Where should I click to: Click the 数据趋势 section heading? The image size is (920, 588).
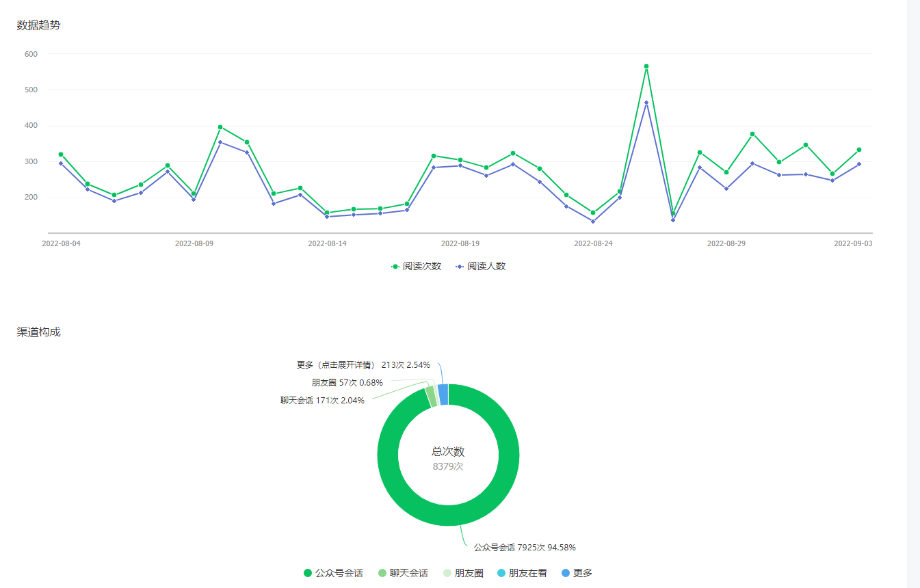click(38, 25)
